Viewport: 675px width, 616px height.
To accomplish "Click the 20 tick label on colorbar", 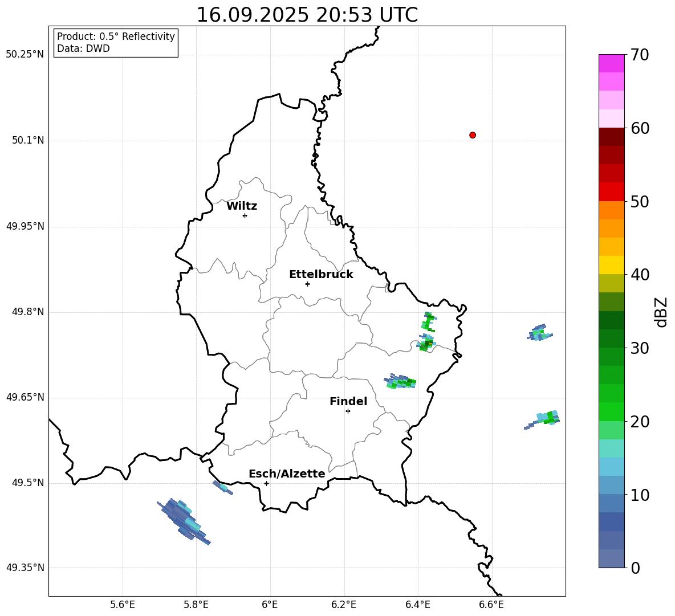I will coord(640,422).
